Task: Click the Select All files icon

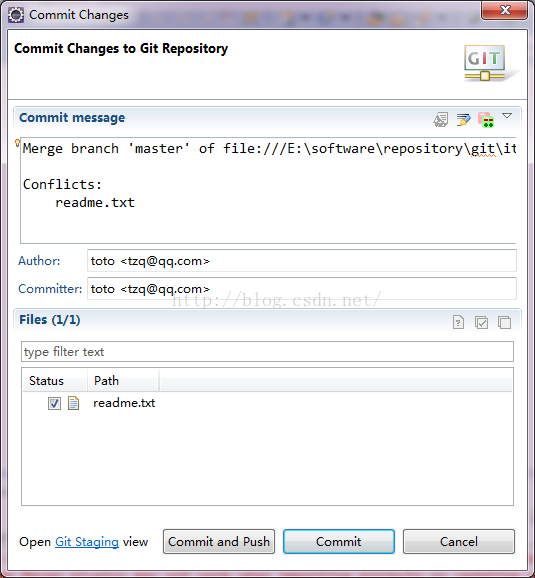Action: coord(482,322)
